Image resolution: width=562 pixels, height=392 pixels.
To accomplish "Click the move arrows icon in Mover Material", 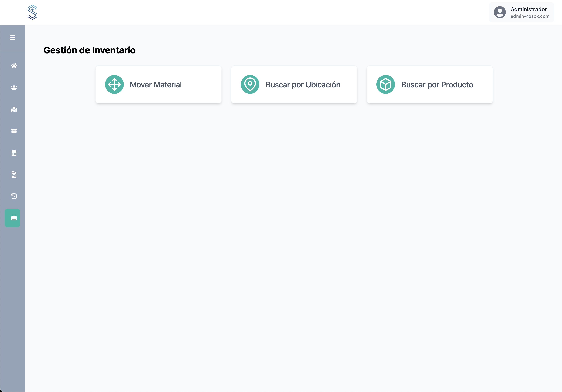I will pyautogui.click(x=114, y=84).
